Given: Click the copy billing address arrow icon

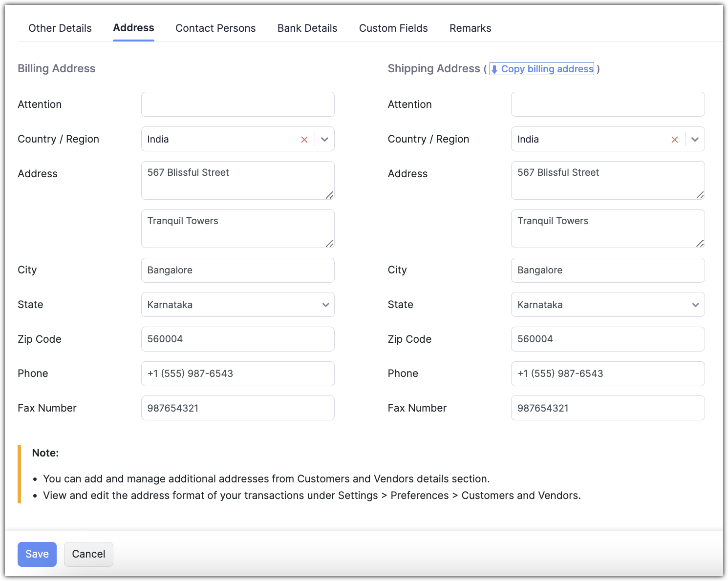Looking at the screenshot, I should (494, 69).
